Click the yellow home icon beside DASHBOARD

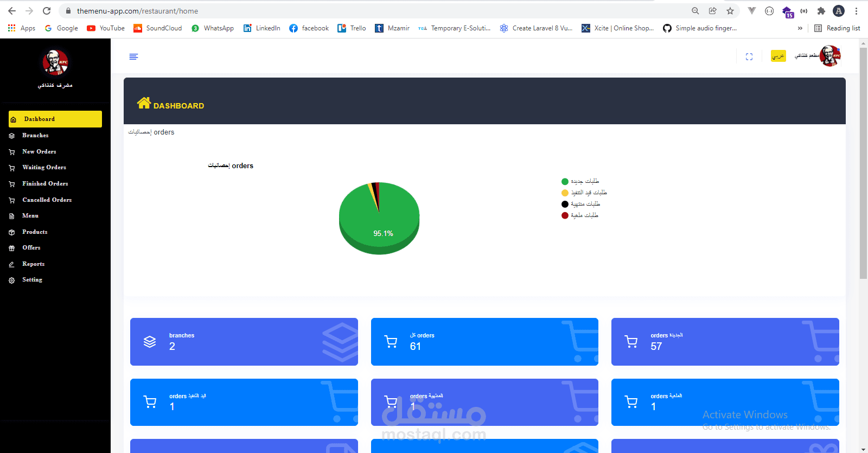pyautogui.click(x=144, y=103)
